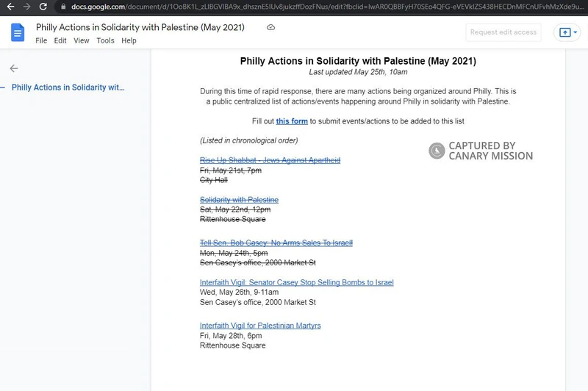Image resolution: width=588 pixels, height=391 pixels.
Task: Reload the page with the refresh icon
Action: coord(43,7)
